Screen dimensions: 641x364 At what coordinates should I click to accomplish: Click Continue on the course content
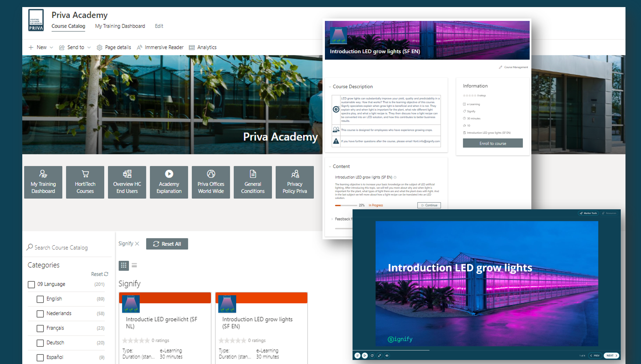[x=429, y=205]
